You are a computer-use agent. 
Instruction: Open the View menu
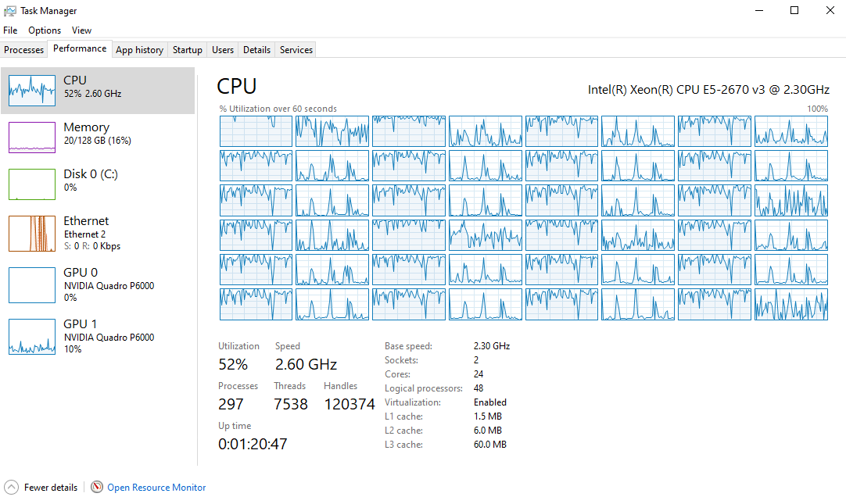[81, 30]
